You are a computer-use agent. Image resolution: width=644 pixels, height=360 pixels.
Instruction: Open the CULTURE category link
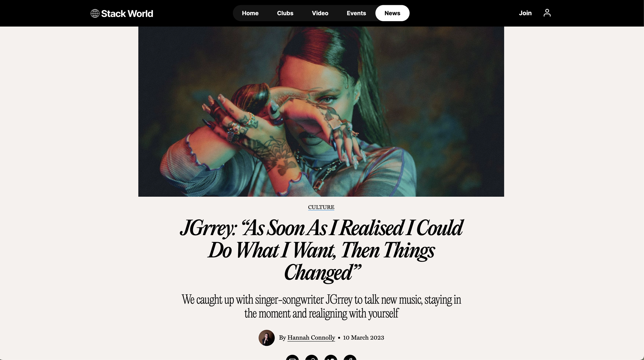point(321,207)
